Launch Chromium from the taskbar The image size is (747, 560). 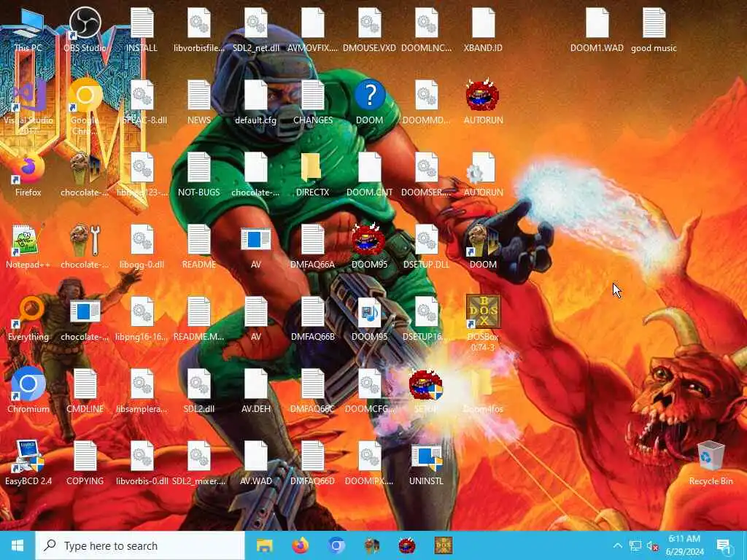click(336, 545)
